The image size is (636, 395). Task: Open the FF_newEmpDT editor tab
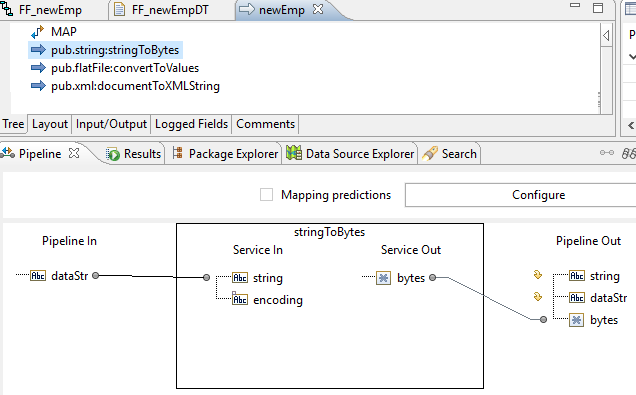tap(170, 10)
